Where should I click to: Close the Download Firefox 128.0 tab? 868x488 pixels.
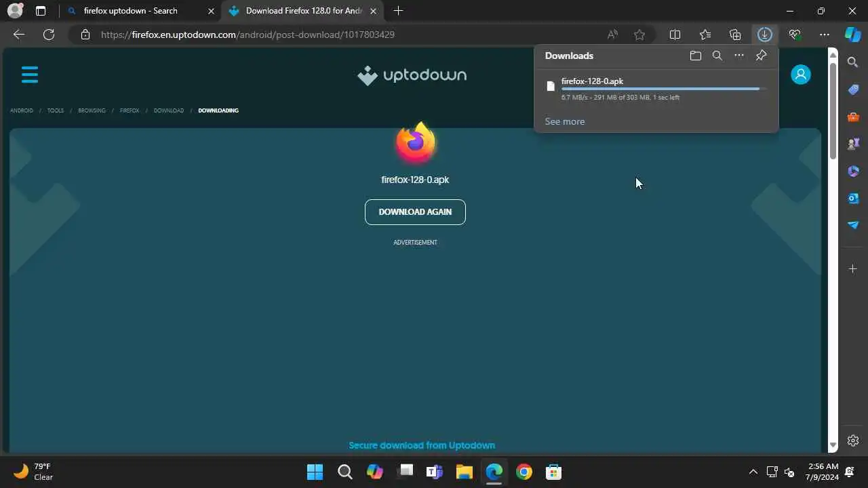(373, 11)
